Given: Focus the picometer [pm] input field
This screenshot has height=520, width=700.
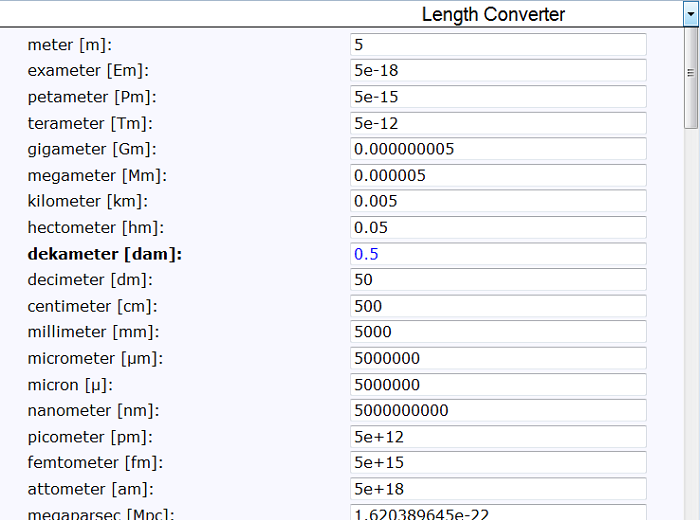Looking at the screenshot, I should [x=498, y=437].
